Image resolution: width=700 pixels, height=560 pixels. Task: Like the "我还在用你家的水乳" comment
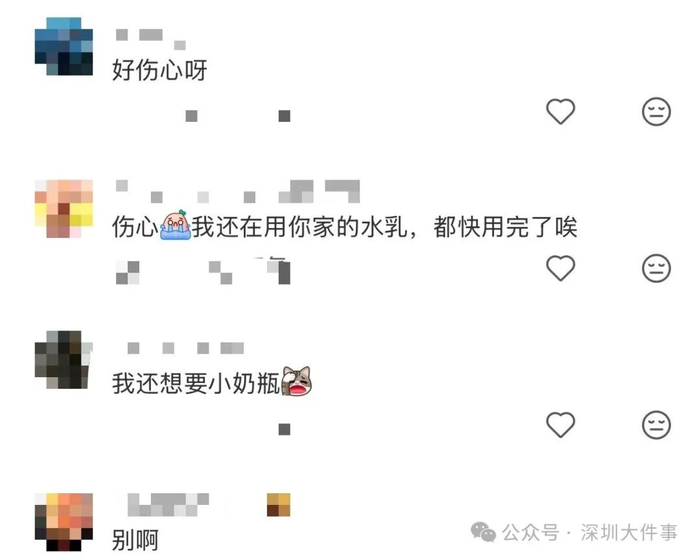(560, 268)
